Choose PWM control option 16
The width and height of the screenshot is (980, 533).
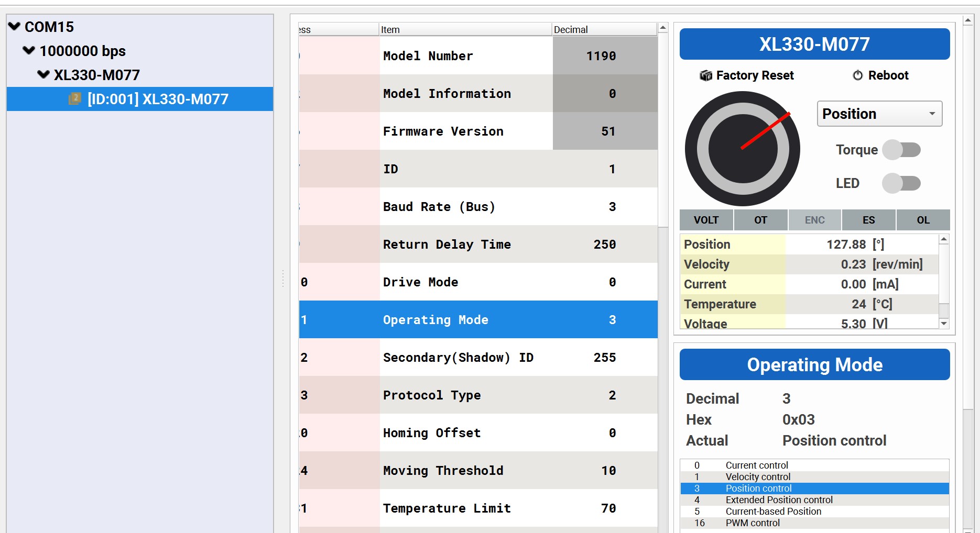[814, 523]
